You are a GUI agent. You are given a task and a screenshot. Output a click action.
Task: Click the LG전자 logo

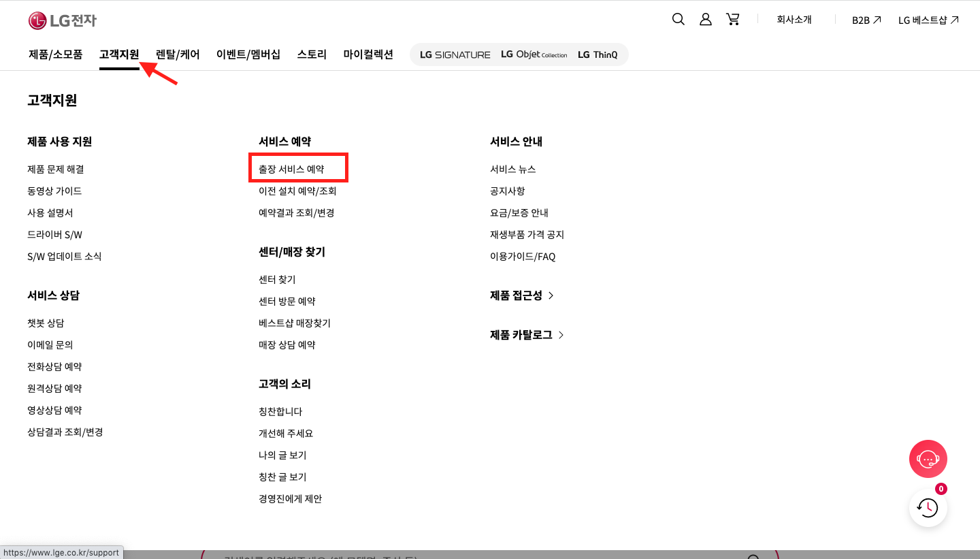63,20
